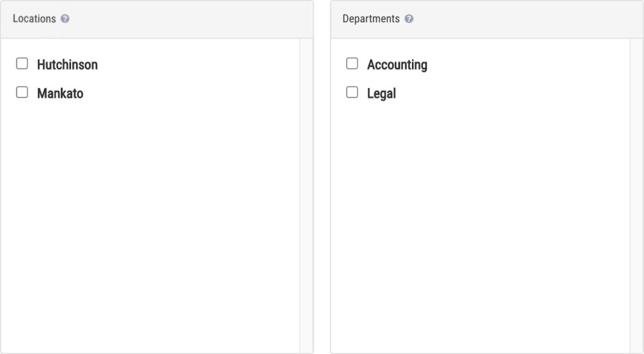
Task: Click the Hutchinson label text
Action: [x=67, y=65]
